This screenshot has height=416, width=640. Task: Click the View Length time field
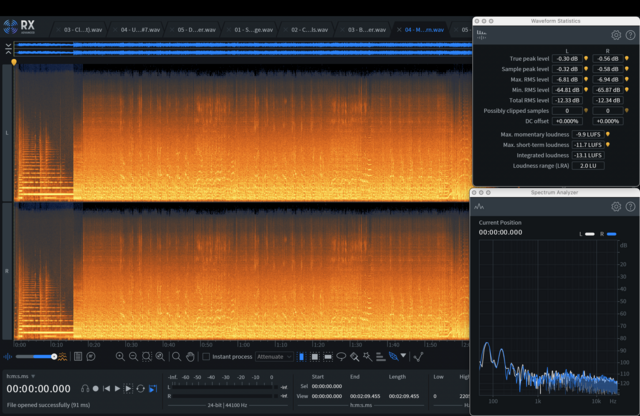pos(404,396)
